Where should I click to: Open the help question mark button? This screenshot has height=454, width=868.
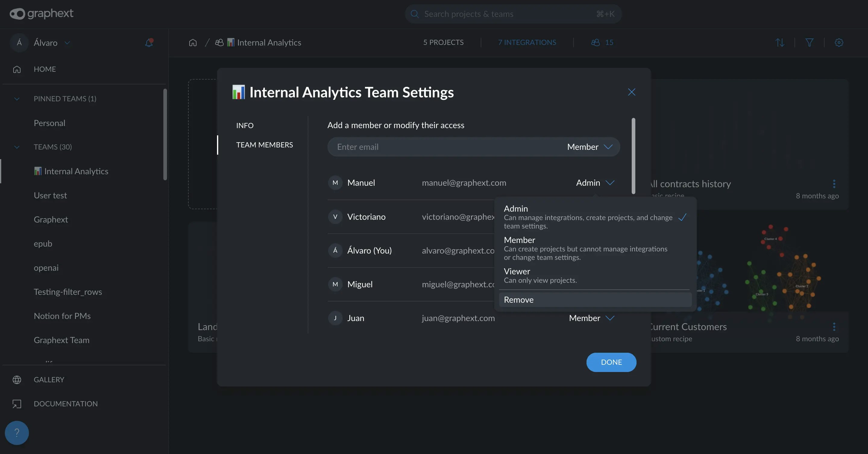tap(17, 432)
